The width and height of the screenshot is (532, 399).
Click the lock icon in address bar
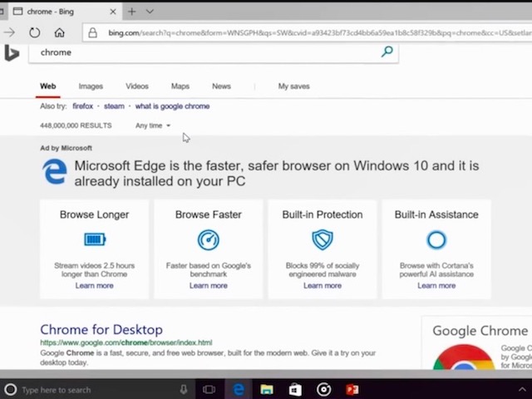pyautogui.click(x=92, y=32)
